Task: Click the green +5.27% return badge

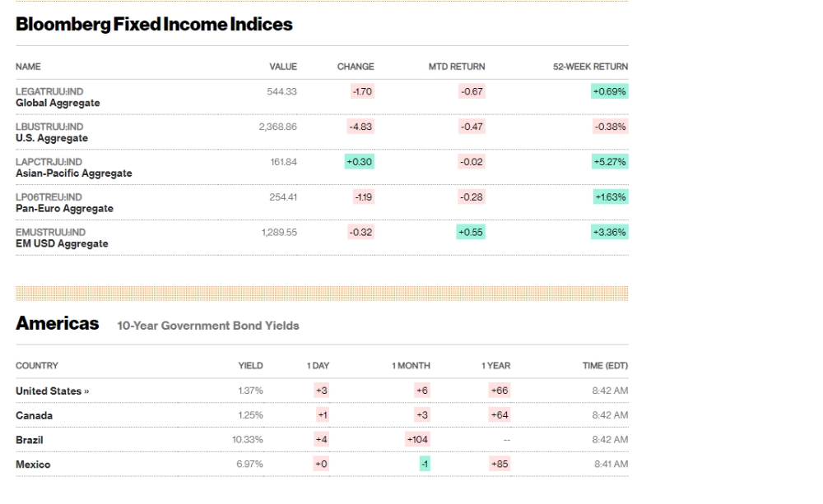Action: click(x=609, y=162)
